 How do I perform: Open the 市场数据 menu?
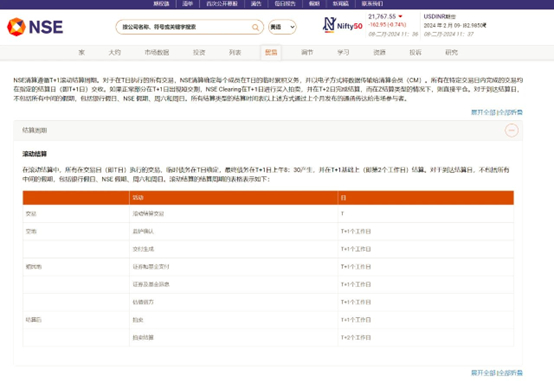click(x=157, y=52)
